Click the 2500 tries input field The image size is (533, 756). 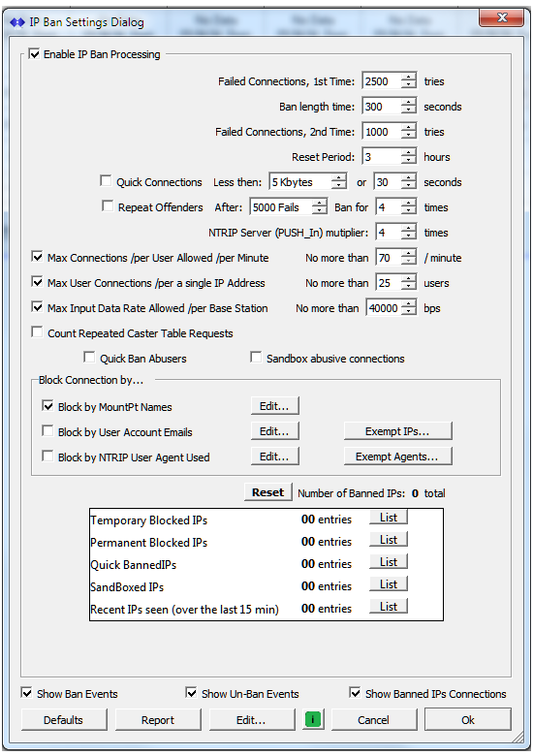point(382,81)
